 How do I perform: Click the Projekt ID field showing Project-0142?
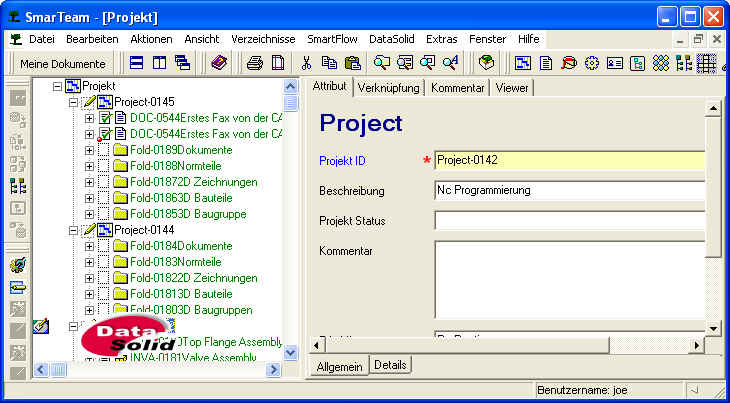pos(569,161)
